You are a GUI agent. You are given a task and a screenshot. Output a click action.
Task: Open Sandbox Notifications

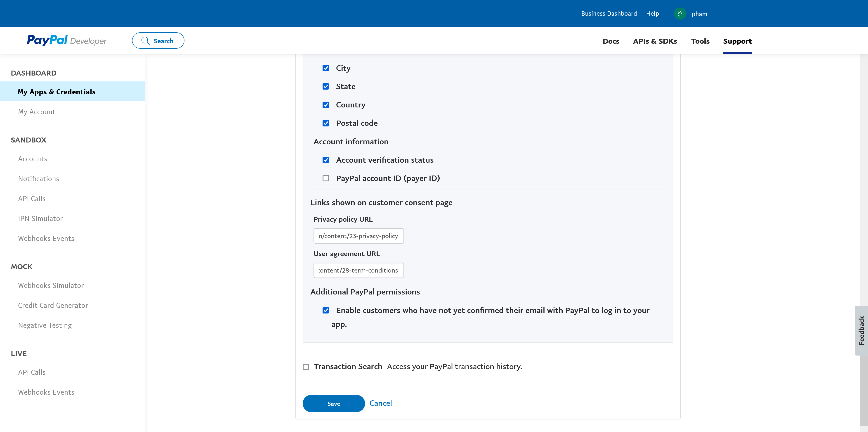tap(38, 179)
